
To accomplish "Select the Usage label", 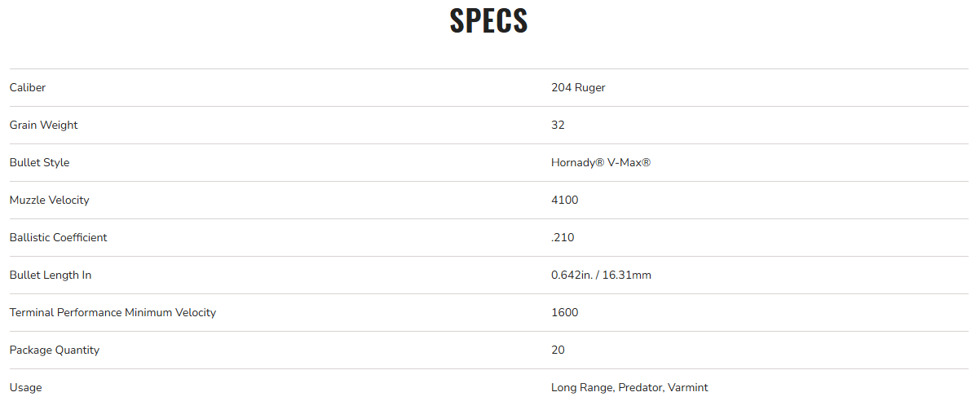I will point(25,387).
